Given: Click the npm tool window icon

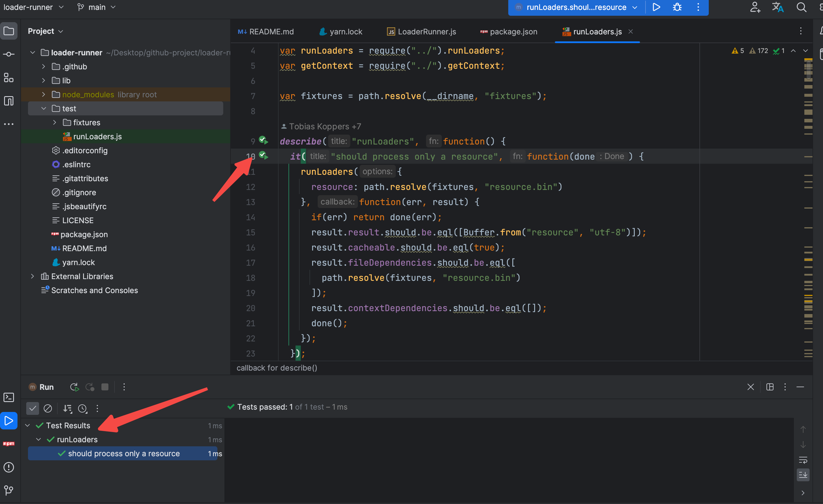Looking at the screenshot, I should point(9,443).
